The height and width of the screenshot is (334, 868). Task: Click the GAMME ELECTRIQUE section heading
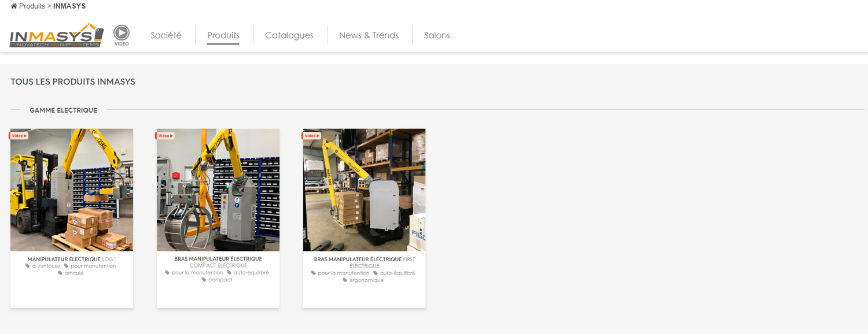tap(63, 110)
